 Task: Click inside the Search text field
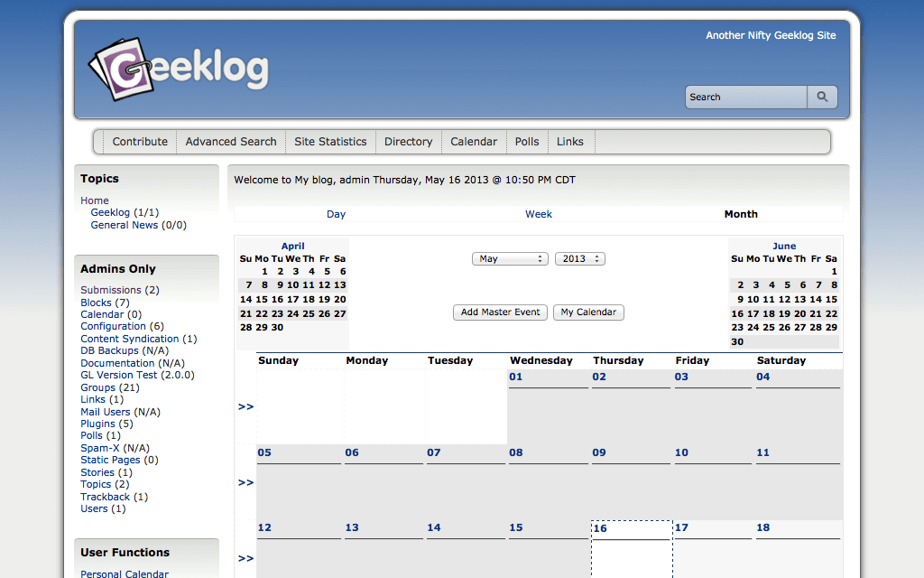745,97
